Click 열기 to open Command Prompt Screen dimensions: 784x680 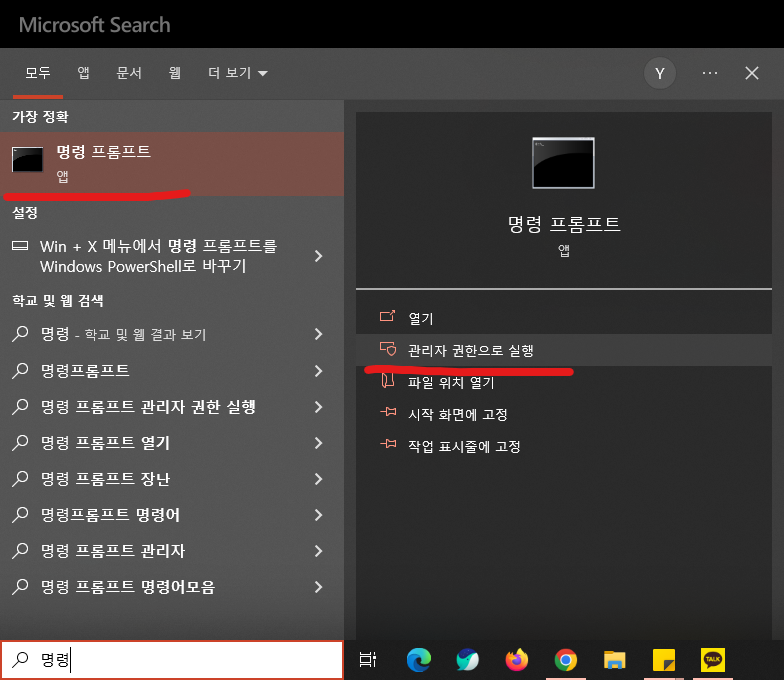[564, 318]
